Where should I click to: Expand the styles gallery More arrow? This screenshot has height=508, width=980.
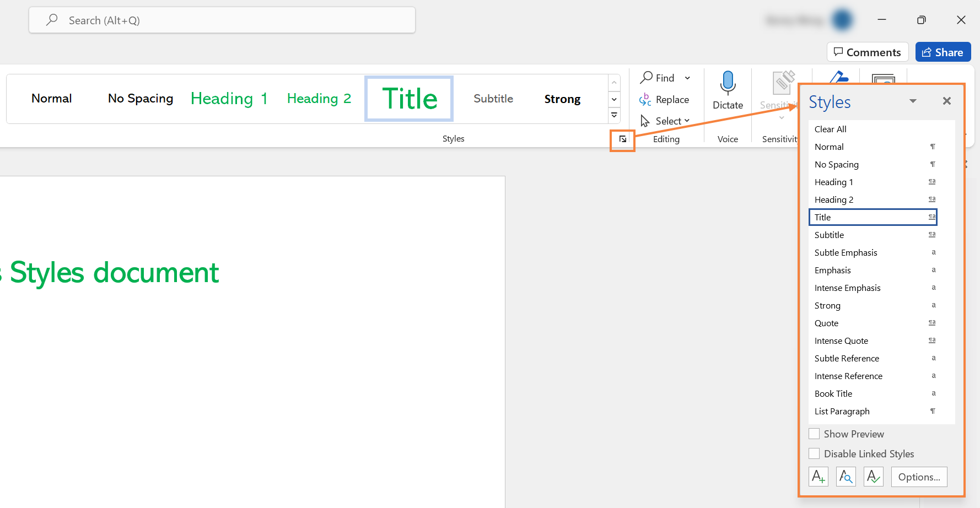pyautogui.click(x=614, y=116)
